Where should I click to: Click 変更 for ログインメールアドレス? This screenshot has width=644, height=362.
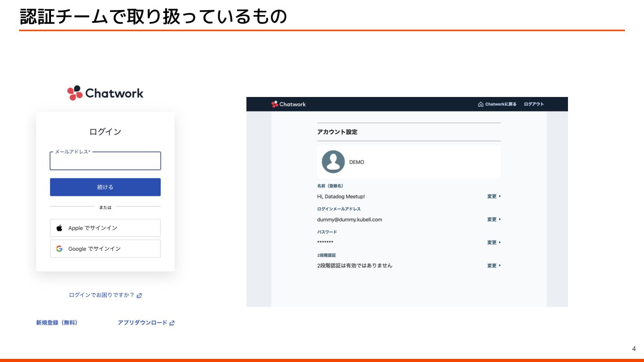pyautogui.click(x=494, y=219)
